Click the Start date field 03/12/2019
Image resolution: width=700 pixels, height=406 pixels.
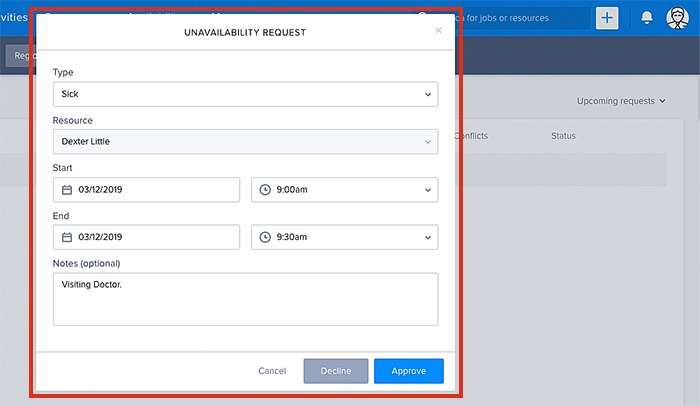pyautogui.click(x=146, y=189)
